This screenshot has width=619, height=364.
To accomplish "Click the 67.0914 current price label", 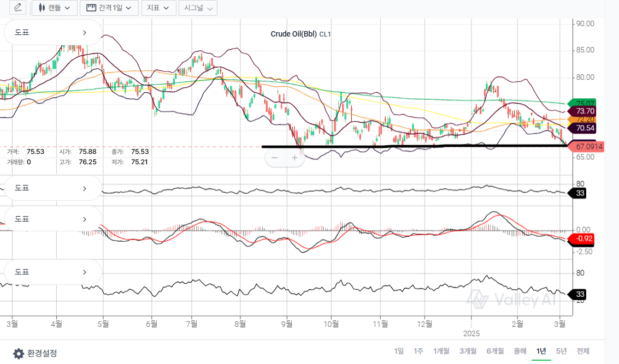I will tap(588, 146).
